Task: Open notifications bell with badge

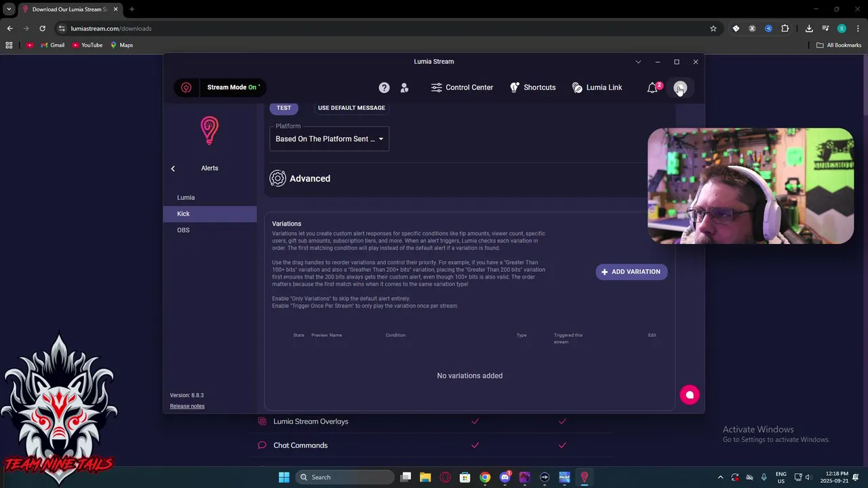Action: click(x=653, y=87)
